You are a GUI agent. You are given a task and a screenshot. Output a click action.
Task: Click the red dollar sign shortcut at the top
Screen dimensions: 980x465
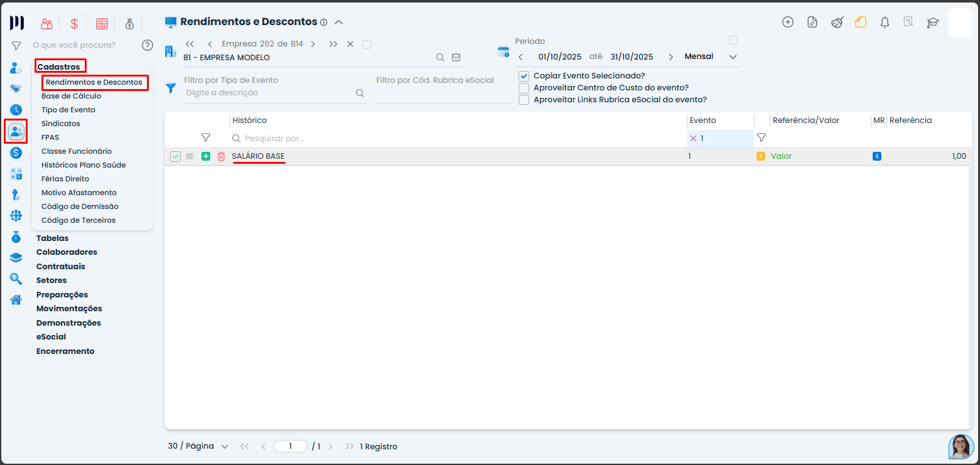point(74,24)
